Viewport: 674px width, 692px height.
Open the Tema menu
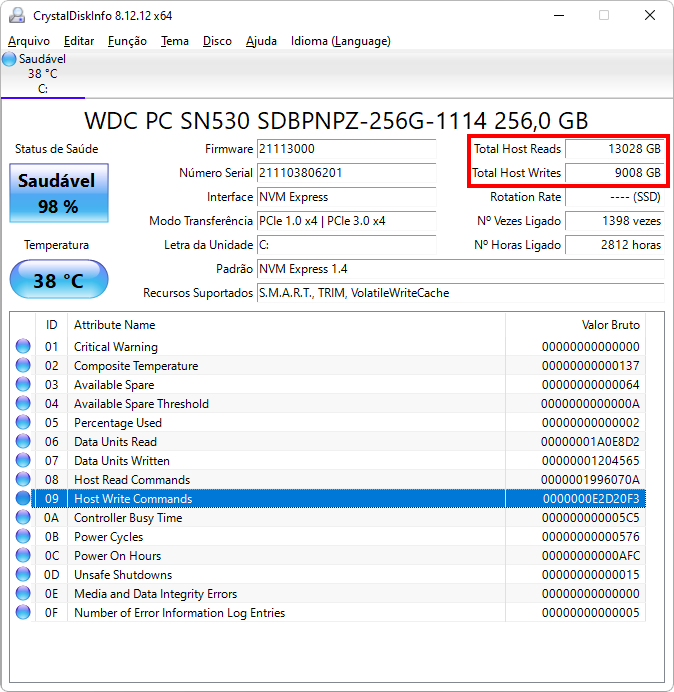pyautogui.click(x=175, y=41)
